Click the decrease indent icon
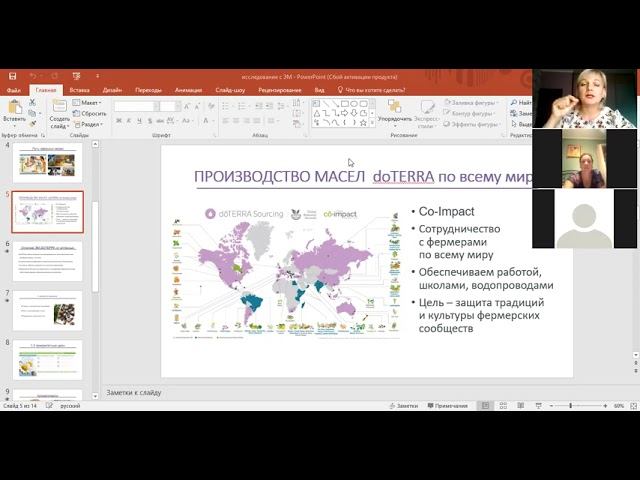The width and height of the screenshot is (640, 480). click(259, 107)
